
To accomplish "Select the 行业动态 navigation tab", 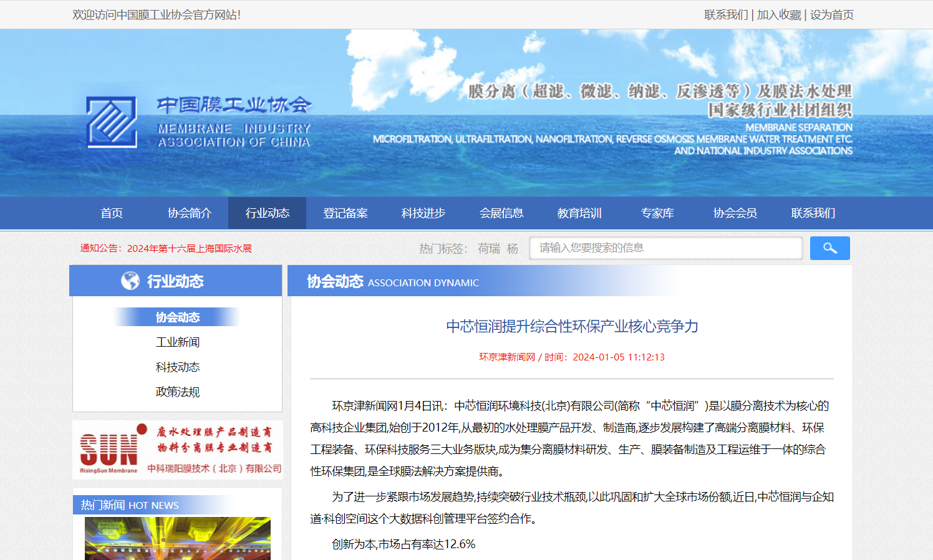I will [x=267, y=213].
